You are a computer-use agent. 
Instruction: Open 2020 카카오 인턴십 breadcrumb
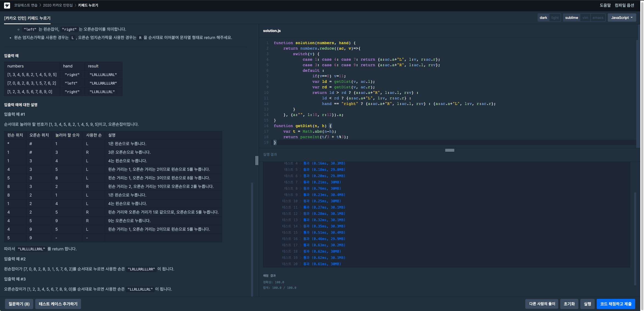coord(58,5)
